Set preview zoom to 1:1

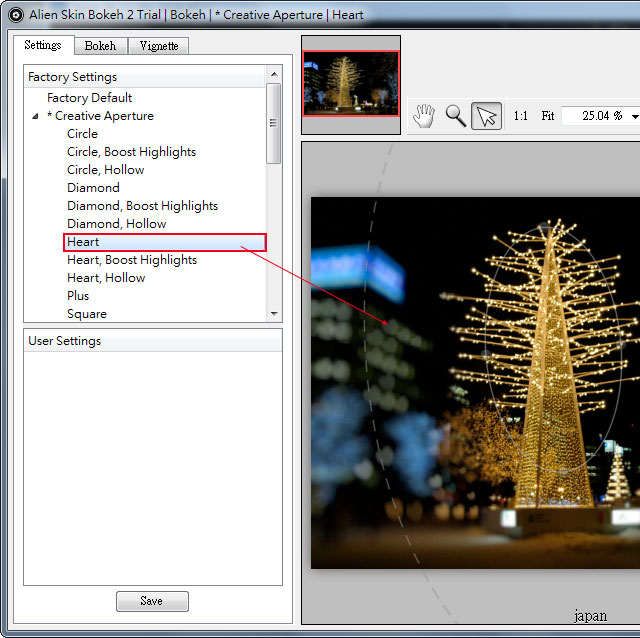point(520,116)
